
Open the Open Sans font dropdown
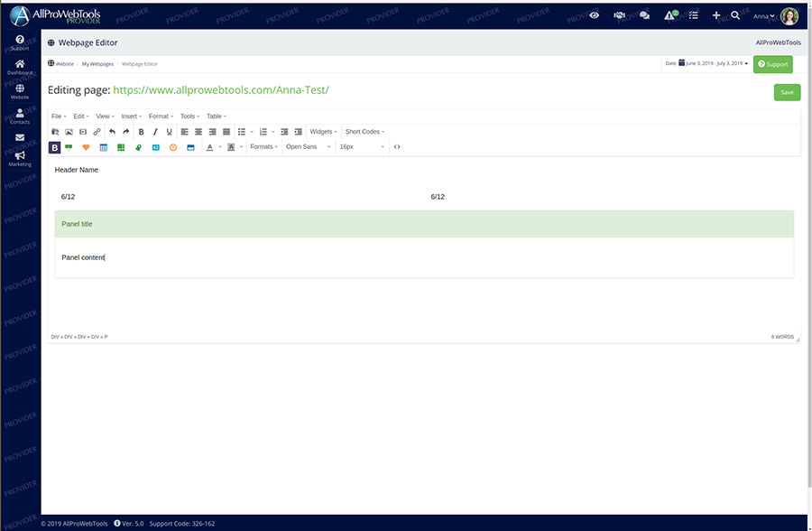point(309,147)
